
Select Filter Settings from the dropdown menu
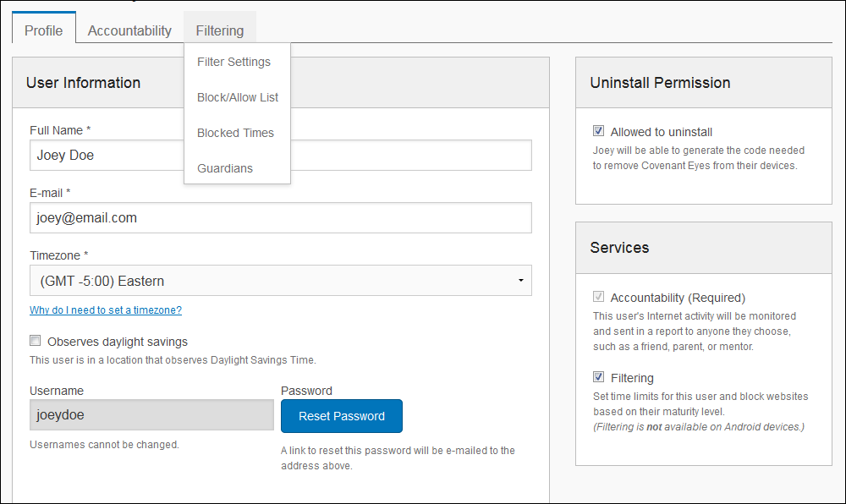coord(233,62)
